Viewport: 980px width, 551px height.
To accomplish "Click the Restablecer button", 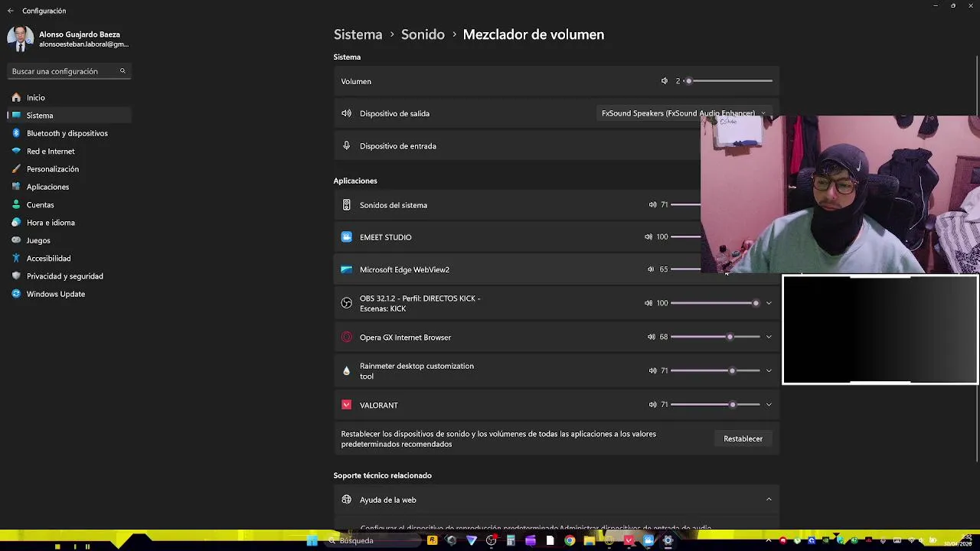I will (743, 439).
